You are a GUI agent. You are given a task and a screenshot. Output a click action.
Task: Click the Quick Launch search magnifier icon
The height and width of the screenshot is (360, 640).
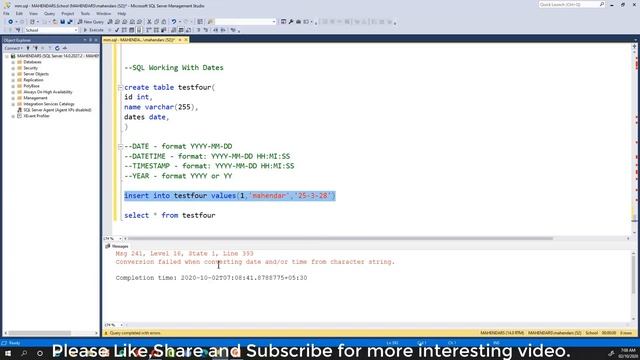pyautogui.click(x=602, y=4)
